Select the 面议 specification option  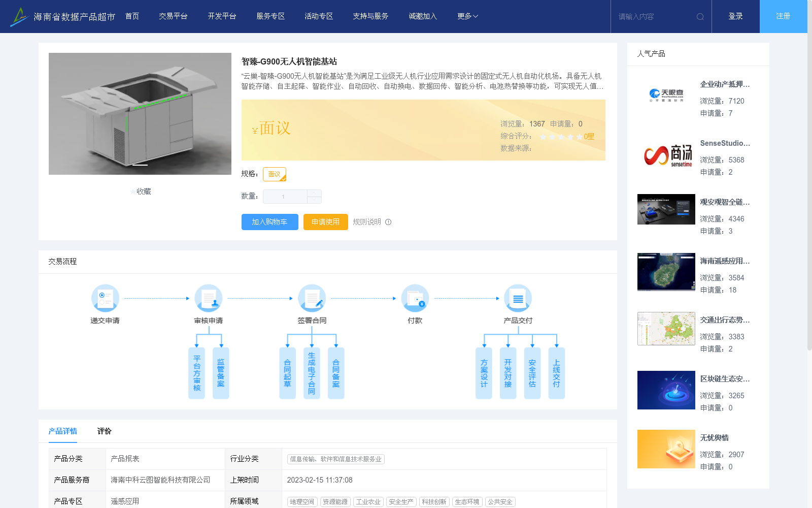pyautogui.click(x=275, y=174)
